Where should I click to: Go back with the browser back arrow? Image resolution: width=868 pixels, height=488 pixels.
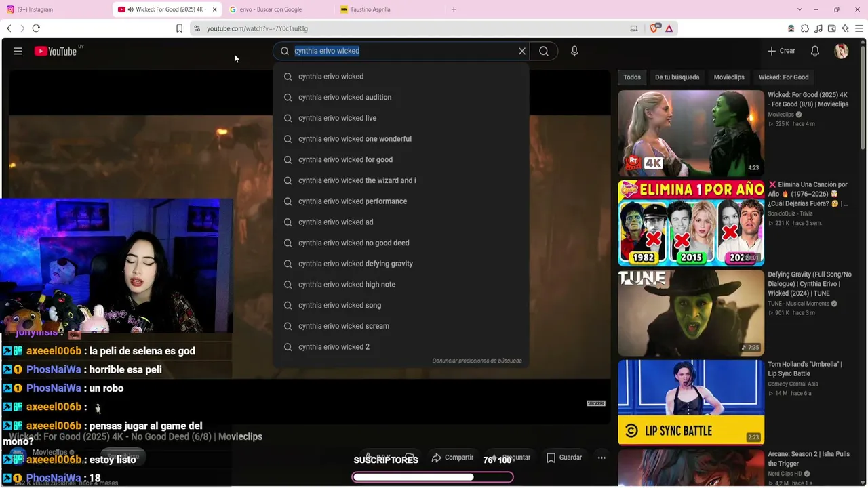coord(9,28)
